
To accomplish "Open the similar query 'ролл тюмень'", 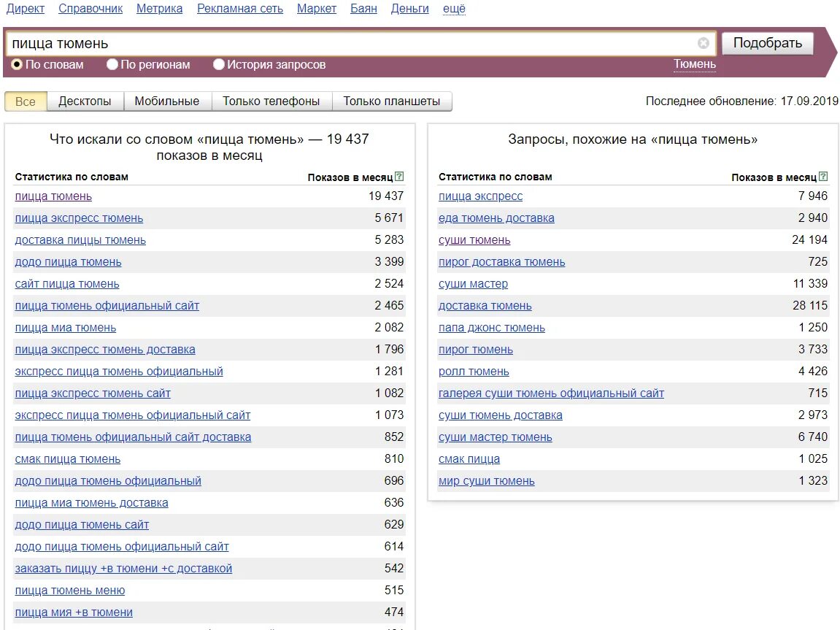I will (x=474, y=372).
